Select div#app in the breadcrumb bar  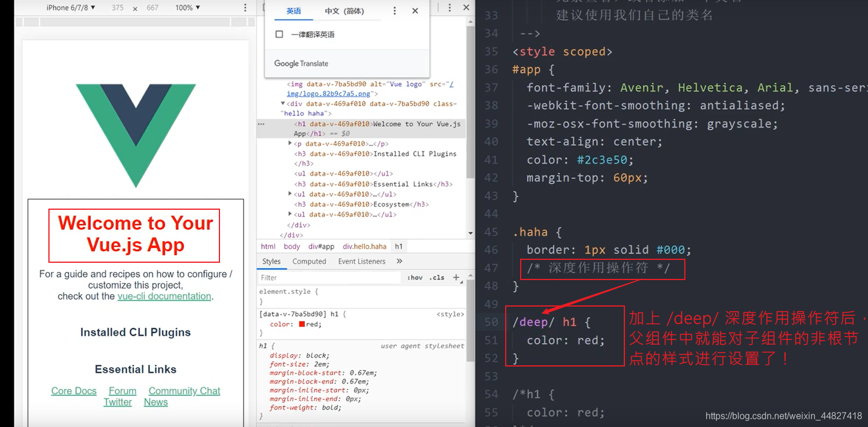pos(321,246)
